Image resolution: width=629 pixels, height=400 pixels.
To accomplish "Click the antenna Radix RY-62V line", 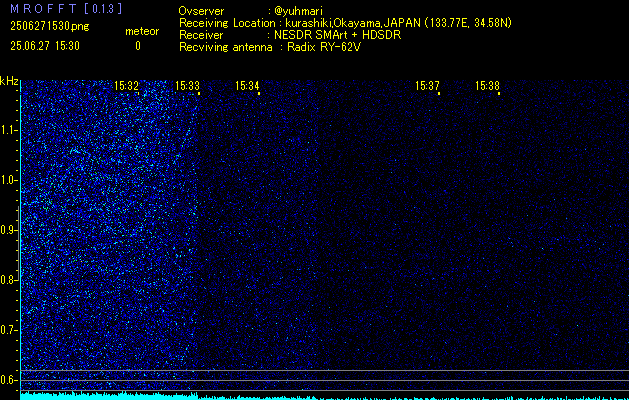I will (270, 47).
